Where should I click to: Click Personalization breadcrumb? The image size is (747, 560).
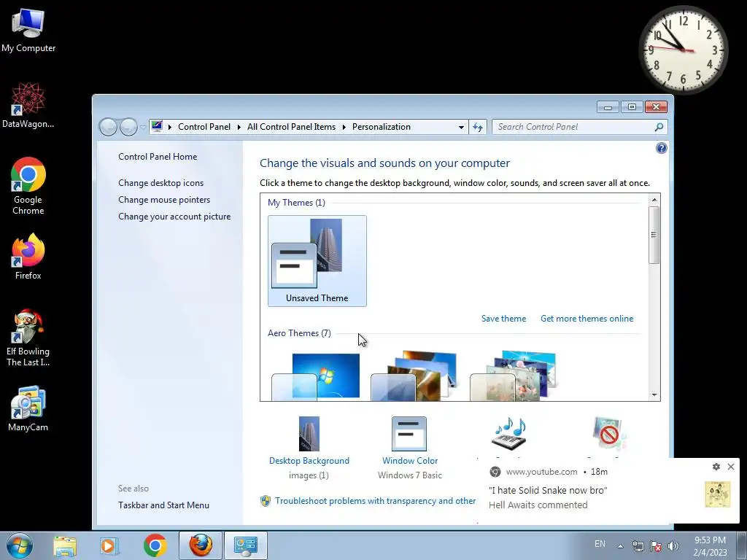tap(381, 127)
